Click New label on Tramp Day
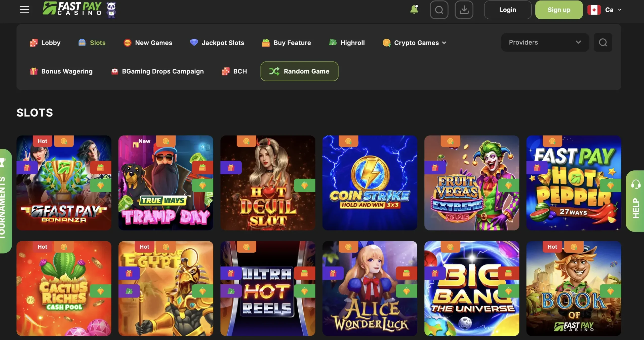644x340 pixels. 144,141
